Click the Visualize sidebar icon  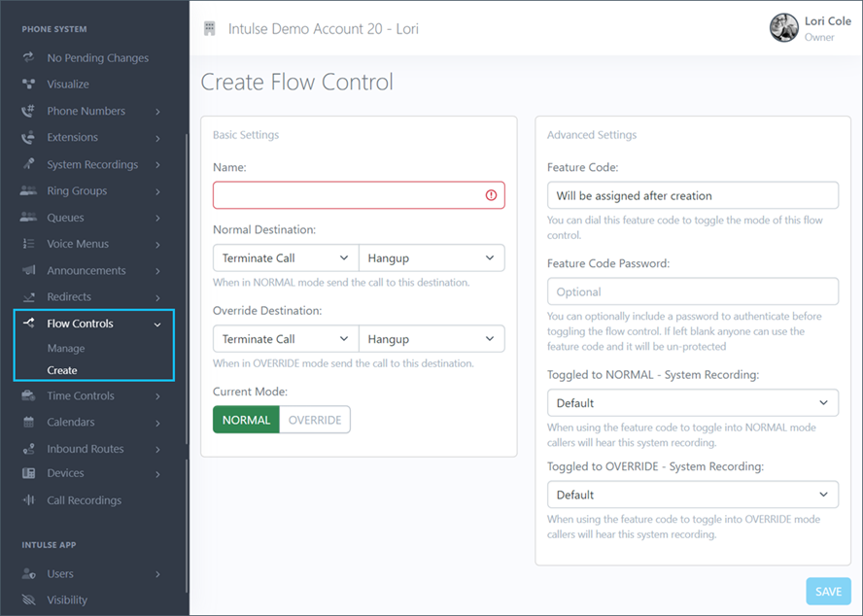coord(29,84)
